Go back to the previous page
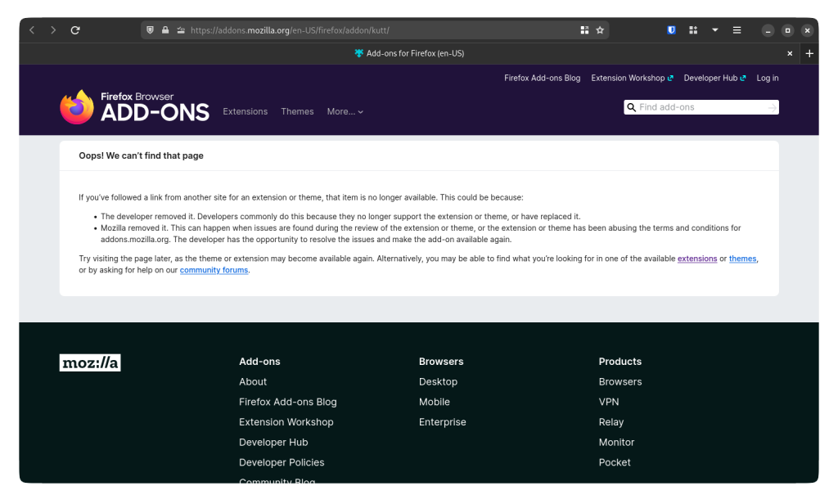 [32, 30]
